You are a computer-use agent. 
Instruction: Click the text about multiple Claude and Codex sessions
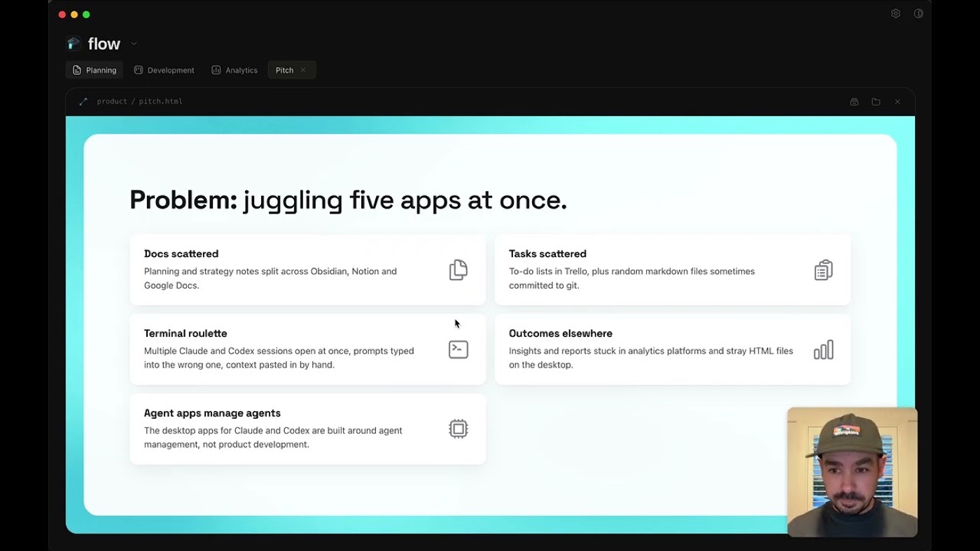tap(279, 358)
